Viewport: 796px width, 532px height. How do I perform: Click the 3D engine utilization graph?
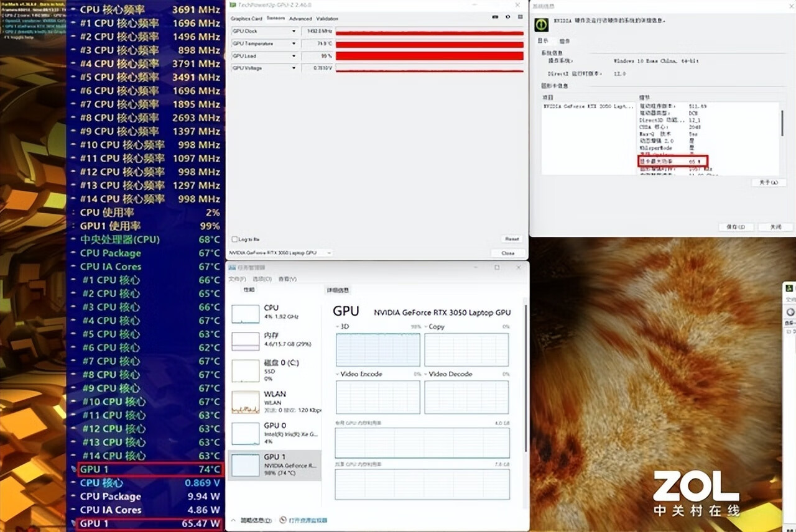pyautogui.click(x=378, y=350)
